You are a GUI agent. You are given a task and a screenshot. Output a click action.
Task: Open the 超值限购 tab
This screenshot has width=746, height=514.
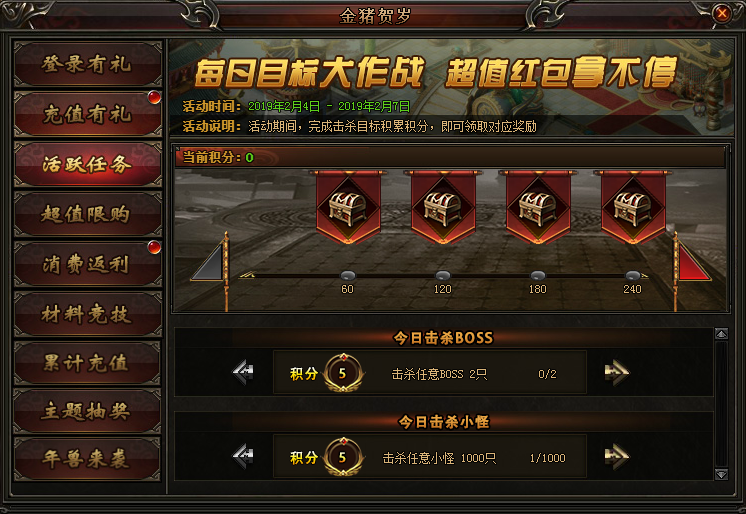coord(88,214)
